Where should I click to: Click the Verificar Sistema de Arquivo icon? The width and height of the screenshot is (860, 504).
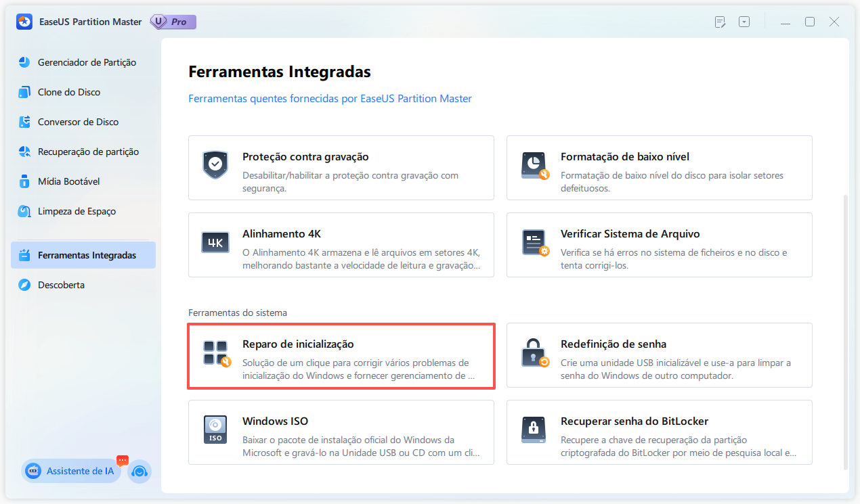535,243
